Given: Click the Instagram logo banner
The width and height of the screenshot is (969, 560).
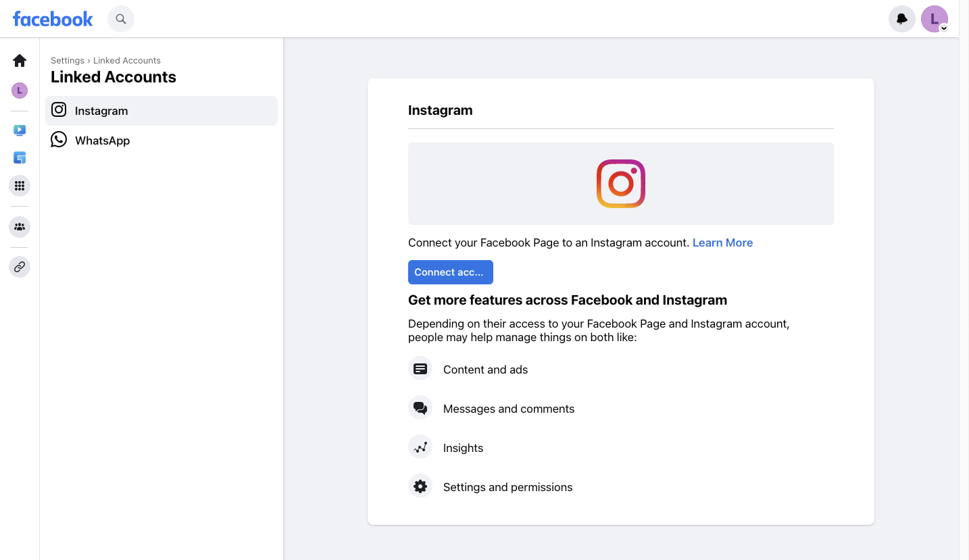Looking at the screenshot, I should click(621, 184).
